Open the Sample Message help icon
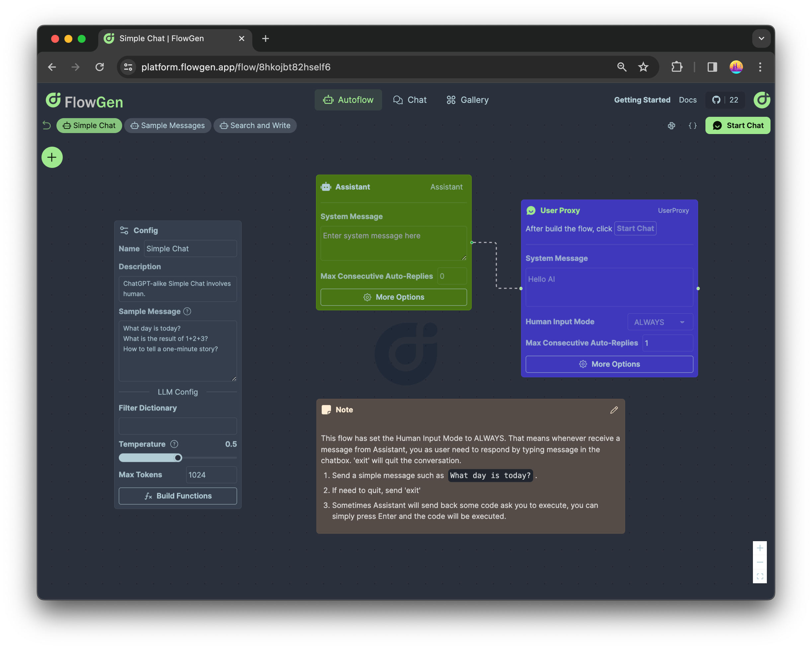Viewport: 812px width, 649px height. (187, 311)
